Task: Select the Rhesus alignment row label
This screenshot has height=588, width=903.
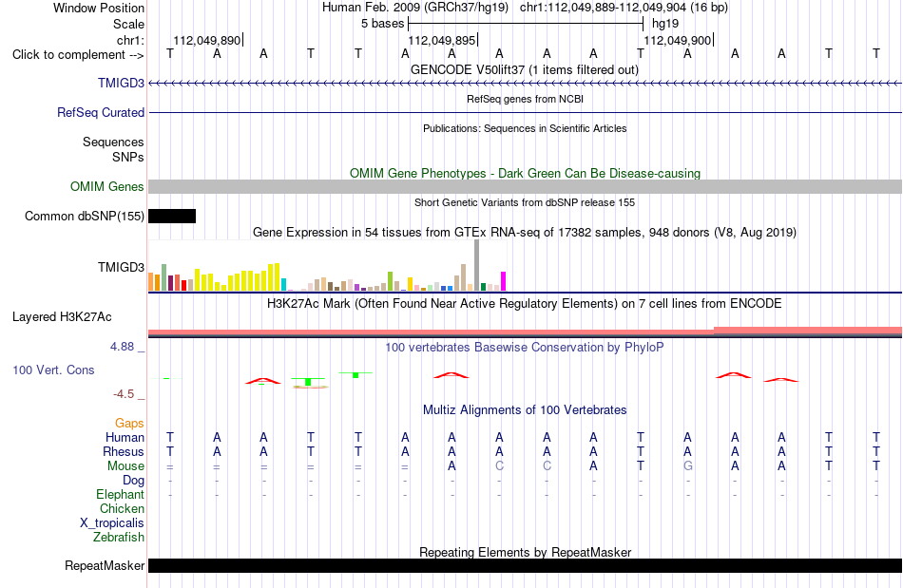Action: pos(124,451)
